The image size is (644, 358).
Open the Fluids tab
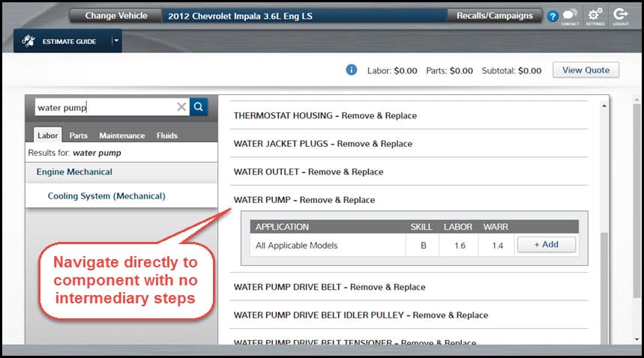tap(166, 136)
